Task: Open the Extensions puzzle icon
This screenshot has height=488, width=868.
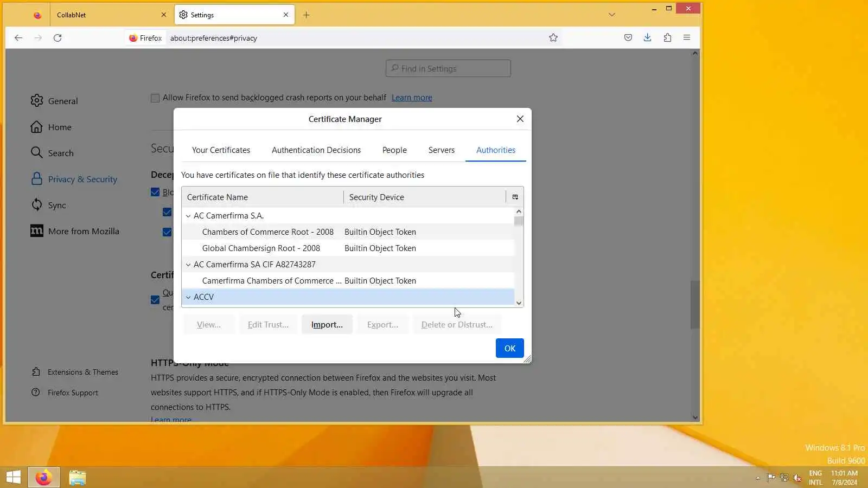Action: coord(667,38)
